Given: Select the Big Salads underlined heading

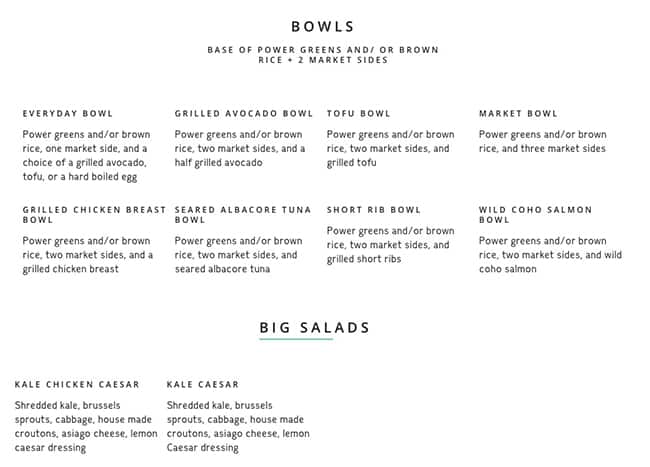Looking at the screenshot, I should click(315, 327).
